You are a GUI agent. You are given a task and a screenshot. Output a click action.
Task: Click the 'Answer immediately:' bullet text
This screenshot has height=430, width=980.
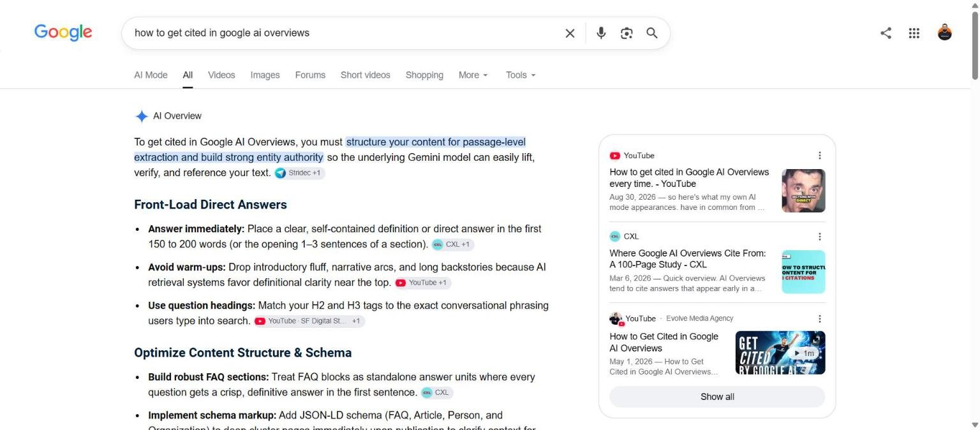197,228
